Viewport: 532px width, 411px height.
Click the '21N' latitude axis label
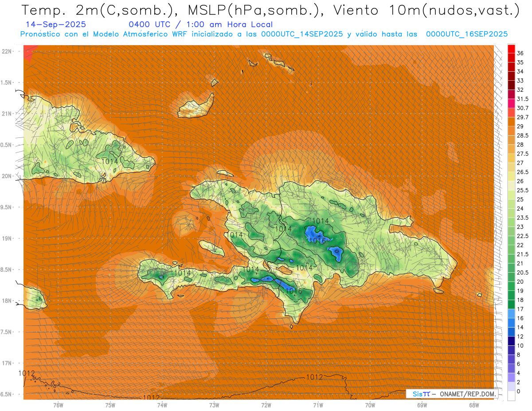click(7, 114)
